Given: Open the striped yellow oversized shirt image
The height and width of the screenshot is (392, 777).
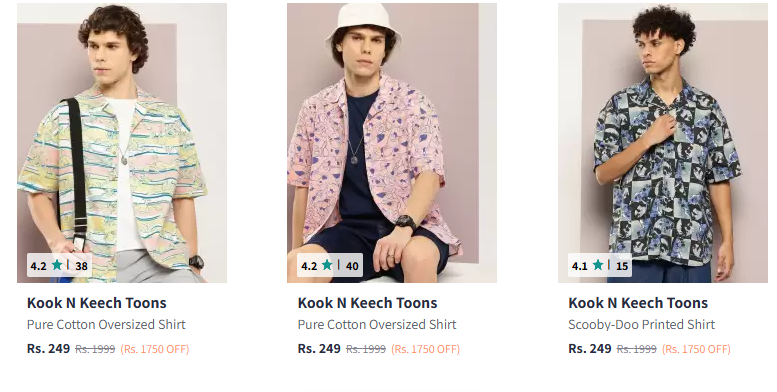Looking at the screenshot, I should tap(122, 143).
